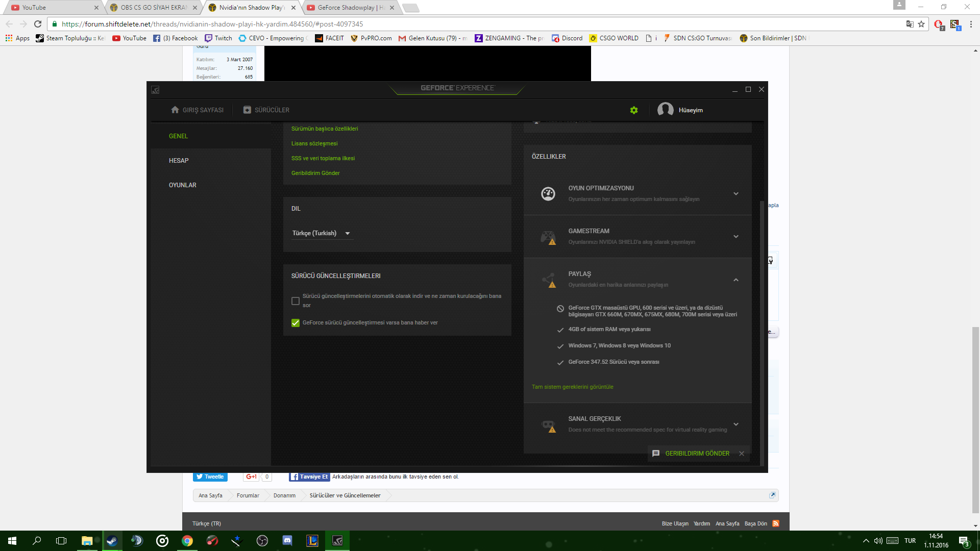Click the Paylaş share warning icon
The image size is (980, 551).
(x=549, y=280)
